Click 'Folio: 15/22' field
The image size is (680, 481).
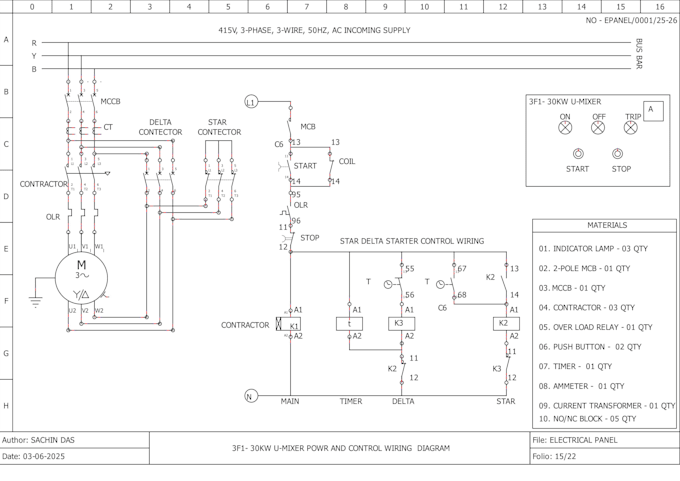click(x=605, y=456)
